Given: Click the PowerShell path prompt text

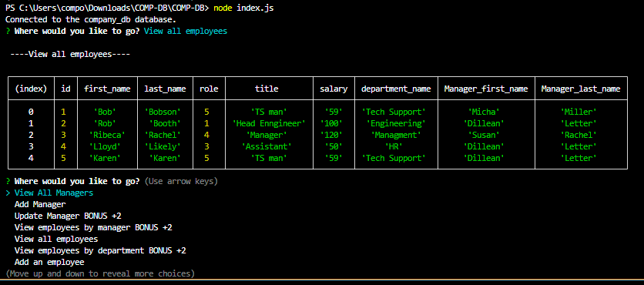Looking at the screenshot, I should [x=107, y=8].
